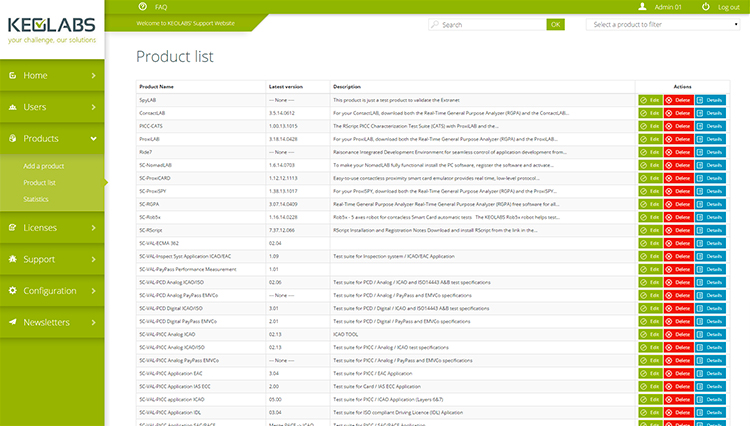
Task: Click SC-VAL-PICC Application IAS ECC name
Action: coord(175,386)
